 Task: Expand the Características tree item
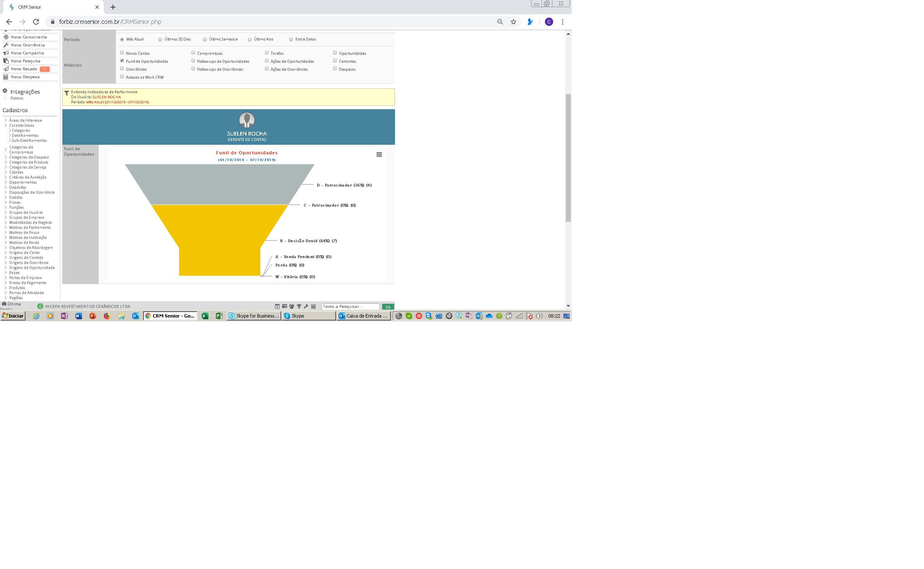click(21, 126)
